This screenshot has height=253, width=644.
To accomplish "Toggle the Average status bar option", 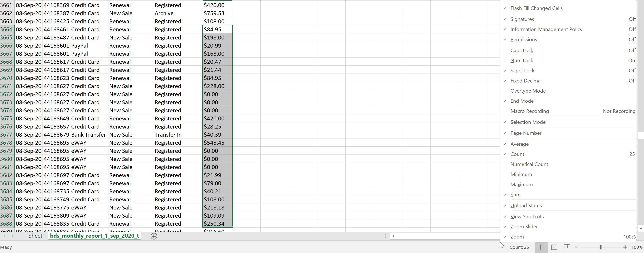I will (x=520, y=144).
